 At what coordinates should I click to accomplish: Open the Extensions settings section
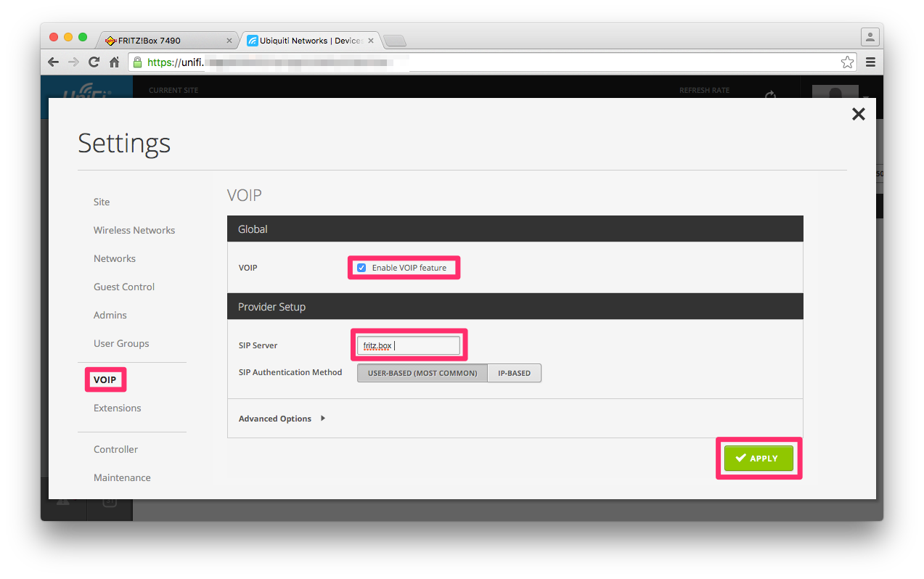[118, 408]
